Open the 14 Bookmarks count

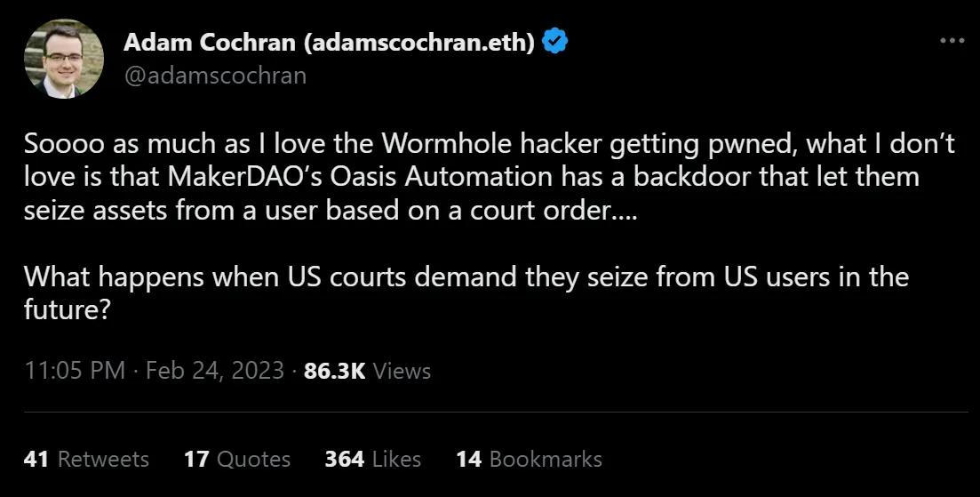click(x=529, y=459)
